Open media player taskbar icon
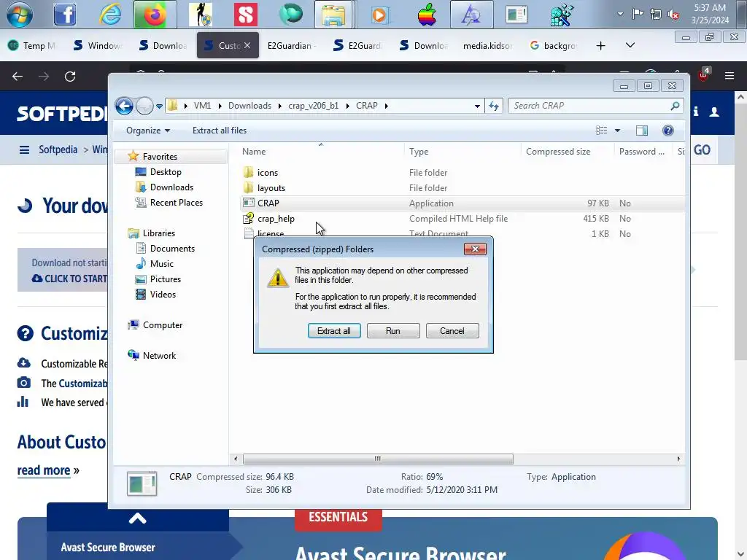 [379, 15]
